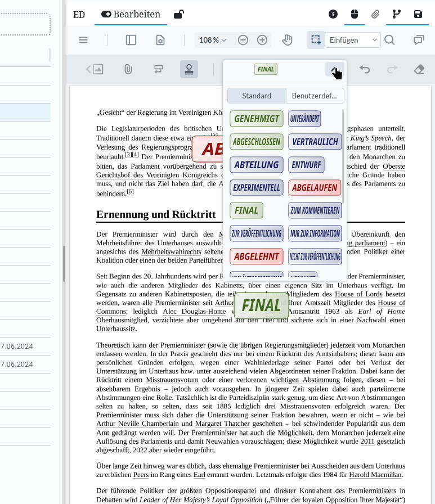Open the document info icon
This screenshot has width=435, height=504.
[333, 14]
